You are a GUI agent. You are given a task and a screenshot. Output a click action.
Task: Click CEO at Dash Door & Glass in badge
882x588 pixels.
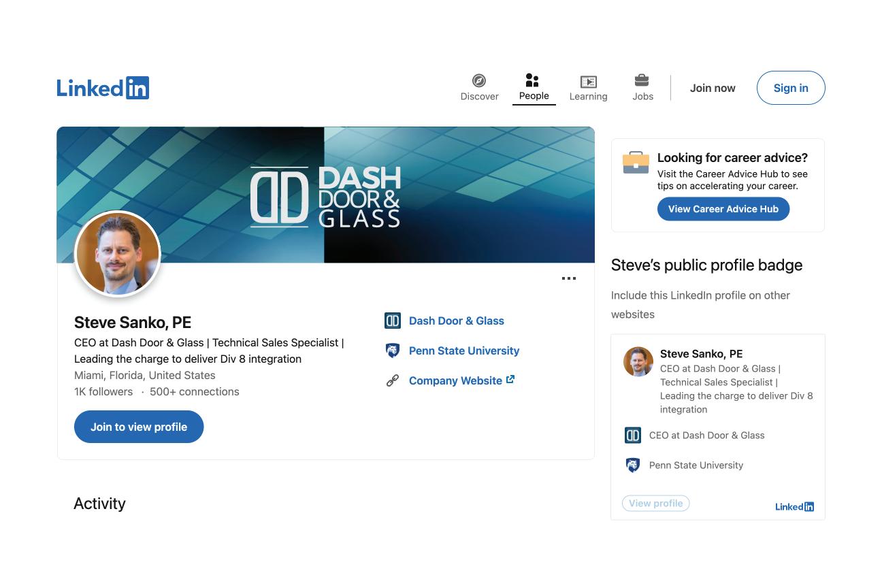(x=706, y=435)
